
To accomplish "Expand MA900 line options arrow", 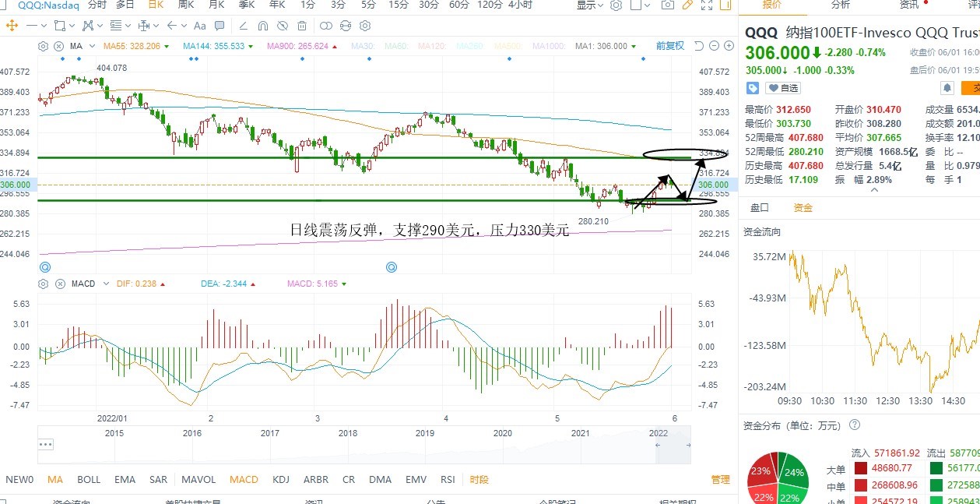I will (335, 47).
